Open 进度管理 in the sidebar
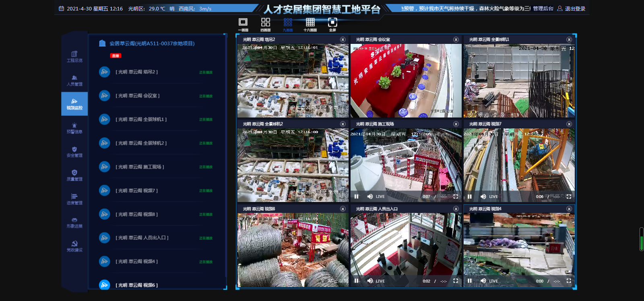 [74, 199]
